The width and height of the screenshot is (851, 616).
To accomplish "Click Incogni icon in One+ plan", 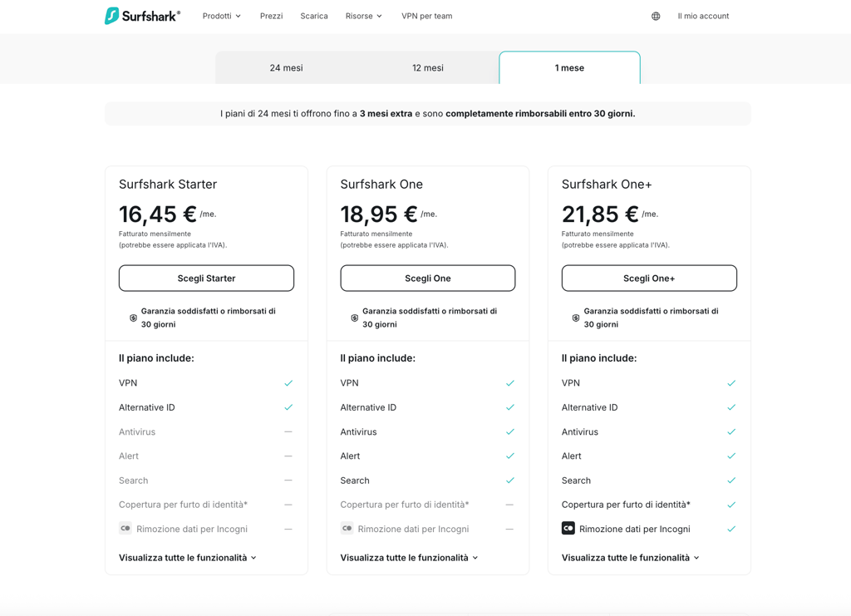I will coord(568,528).
